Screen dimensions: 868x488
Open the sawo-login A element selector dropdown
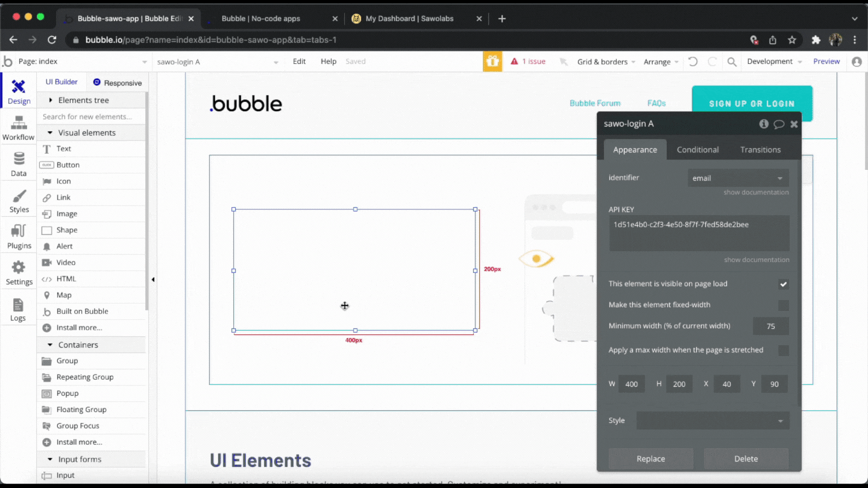pyautogui.click(x=218, y=61)
